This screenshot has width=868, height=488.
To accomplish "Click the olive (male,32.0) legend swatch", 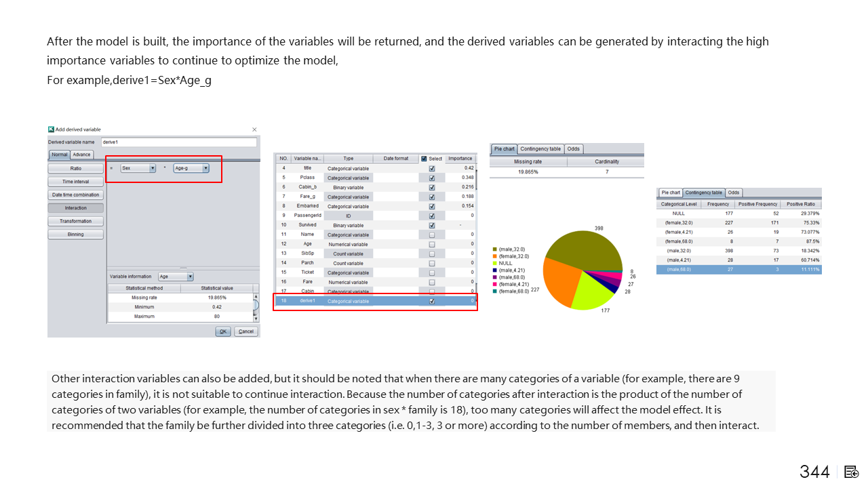I will coord(494,249).
